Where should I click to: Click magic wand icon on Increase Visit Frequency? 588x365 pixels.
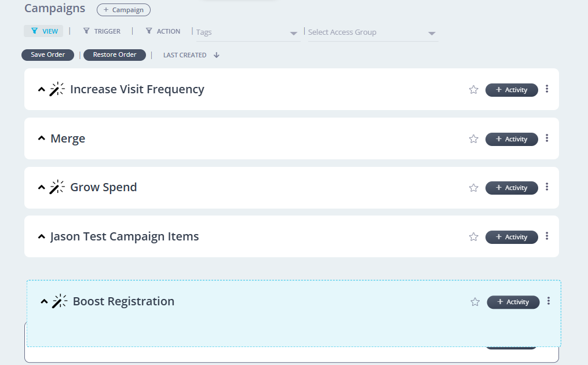click(57, 89)
